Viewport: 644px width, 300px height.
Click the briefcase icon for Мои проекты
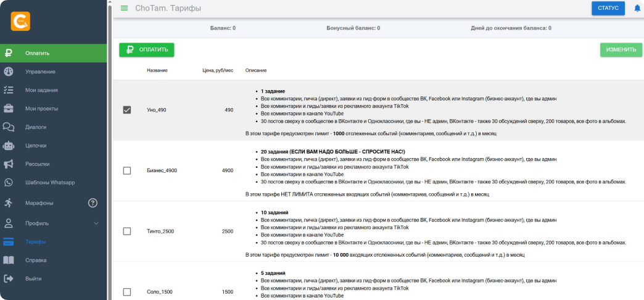[8, 109]
